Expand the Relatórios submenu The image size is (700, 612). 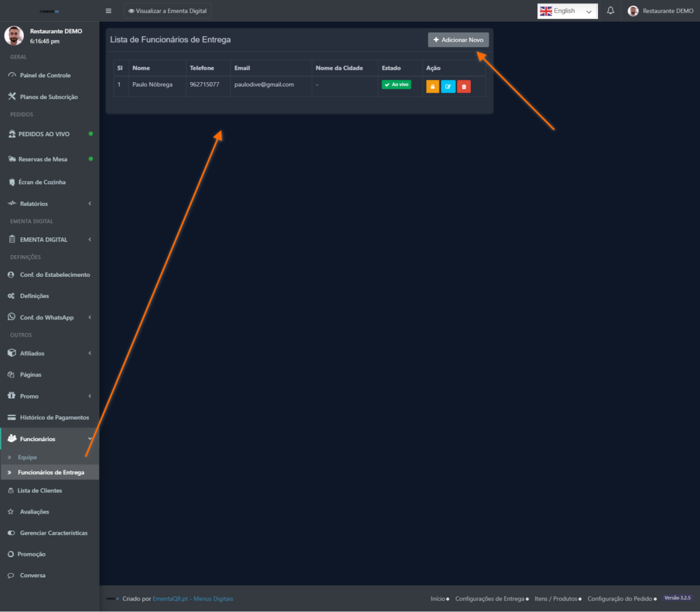click(49, 204)
